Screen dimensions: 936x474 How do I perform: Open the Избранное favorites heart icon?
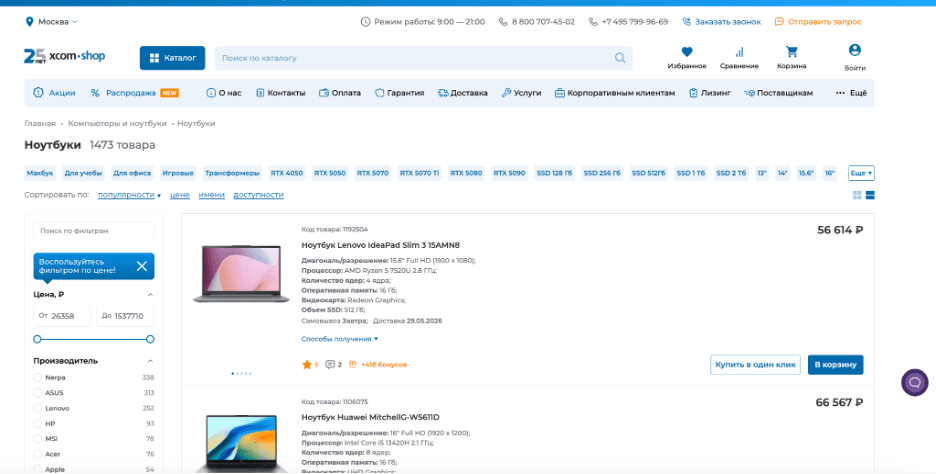point(686,52)
